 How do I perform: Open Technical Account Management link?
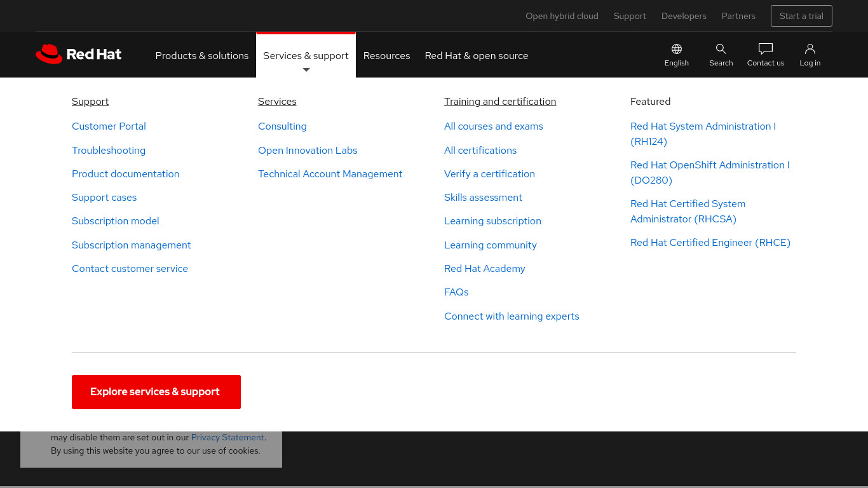pyautogui.click(x=330, y=174)
